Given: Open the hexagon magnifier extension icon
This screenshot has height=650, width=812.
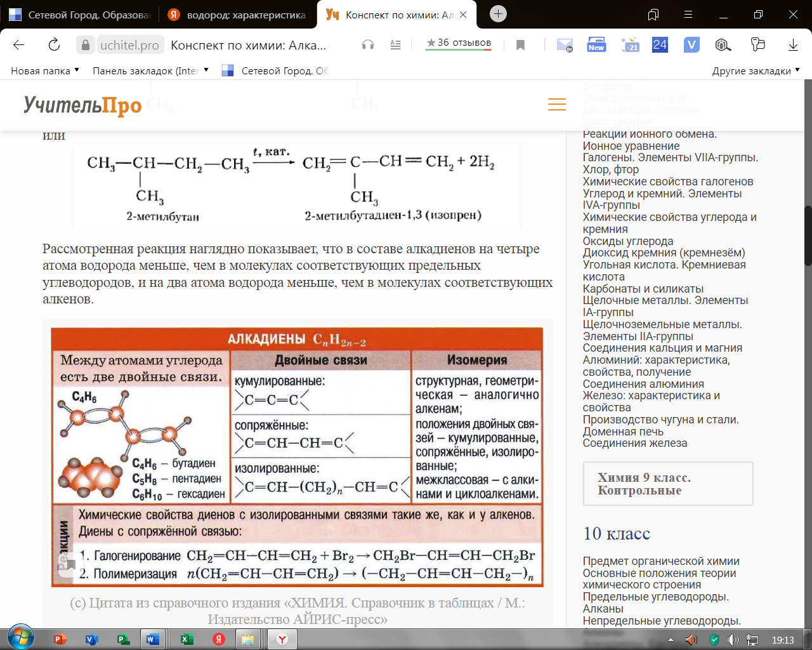Looking at the screenshot, I should 723,44.
